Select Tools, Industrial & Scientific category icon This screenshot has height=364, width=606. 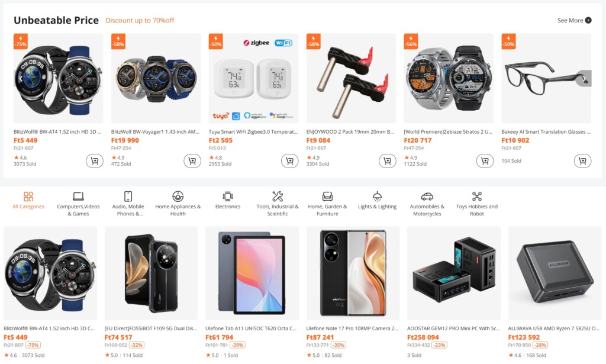(x=277, y=197)
